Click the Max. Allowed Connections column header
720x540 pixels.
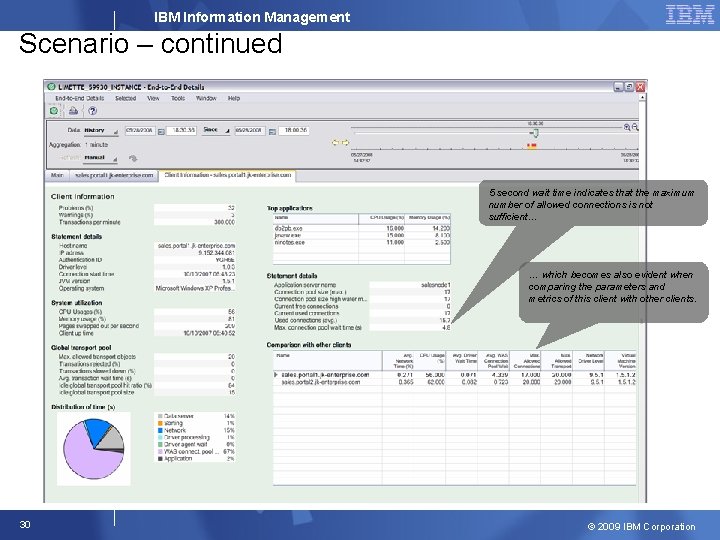pos(525,360)
